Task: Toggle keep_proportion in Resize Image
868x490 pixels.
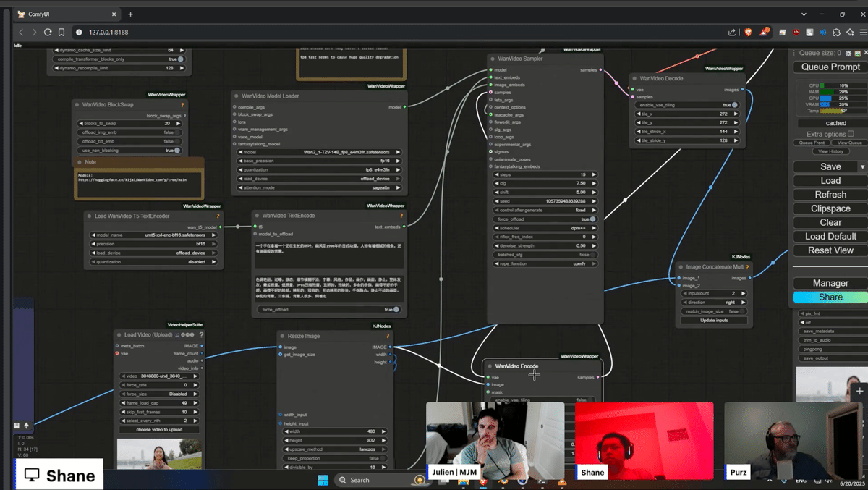Action: 334,458
